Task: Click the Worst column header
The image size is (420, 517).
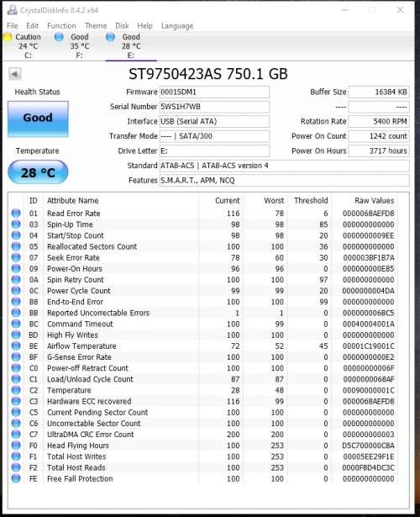Action: 274,200
